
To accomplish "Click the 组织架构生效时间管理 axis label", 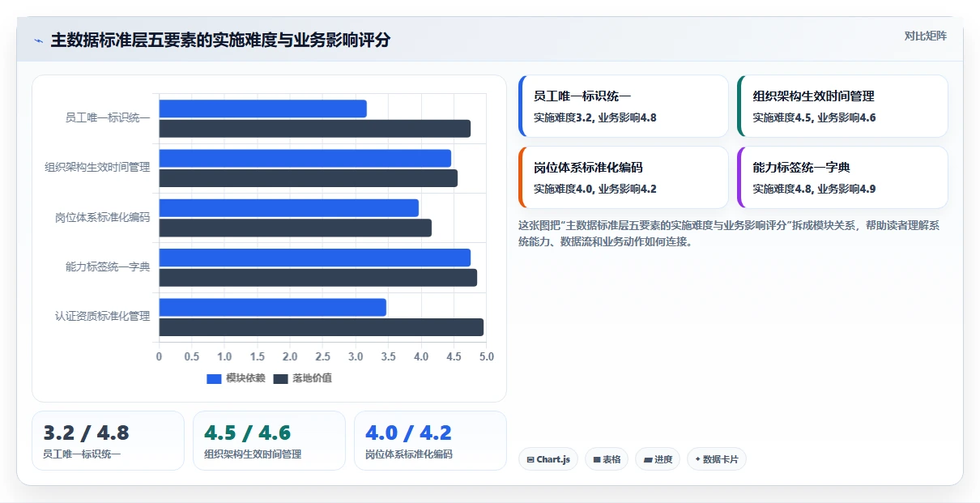I will (x=97, y=168).
